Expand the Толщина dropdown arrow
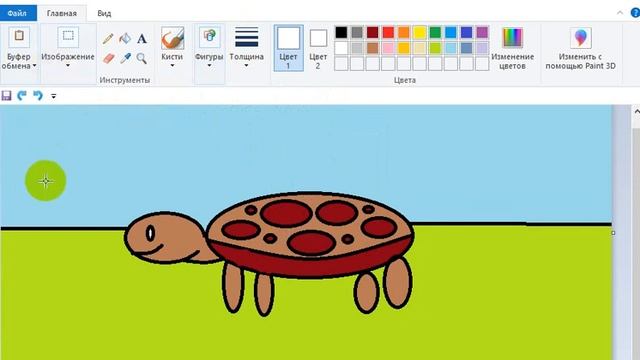 (x=246, y=66)
